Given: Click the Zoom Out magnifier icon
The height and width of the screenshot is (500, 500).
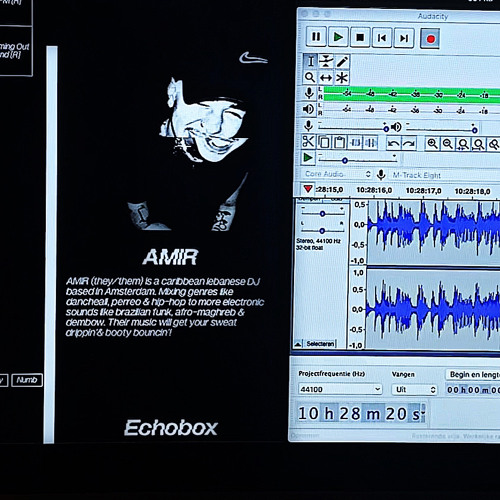Looking at the screenshot, I should coord(448,144).
